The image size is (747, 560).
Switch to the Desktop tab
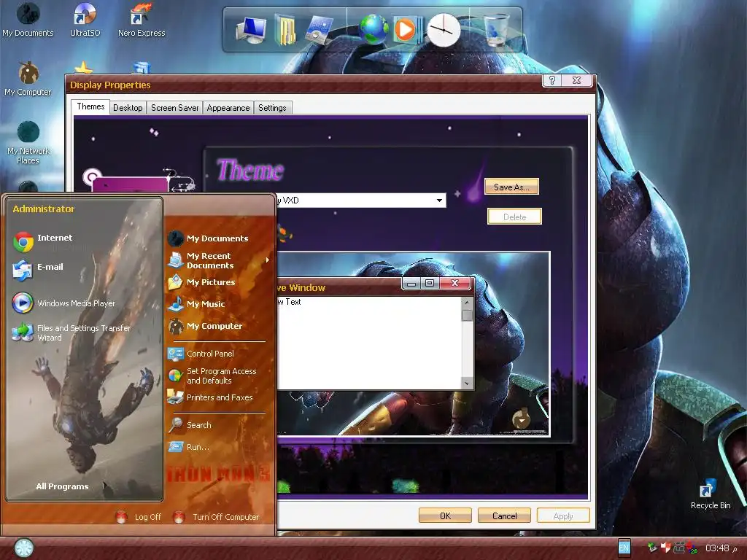[128, 108]
